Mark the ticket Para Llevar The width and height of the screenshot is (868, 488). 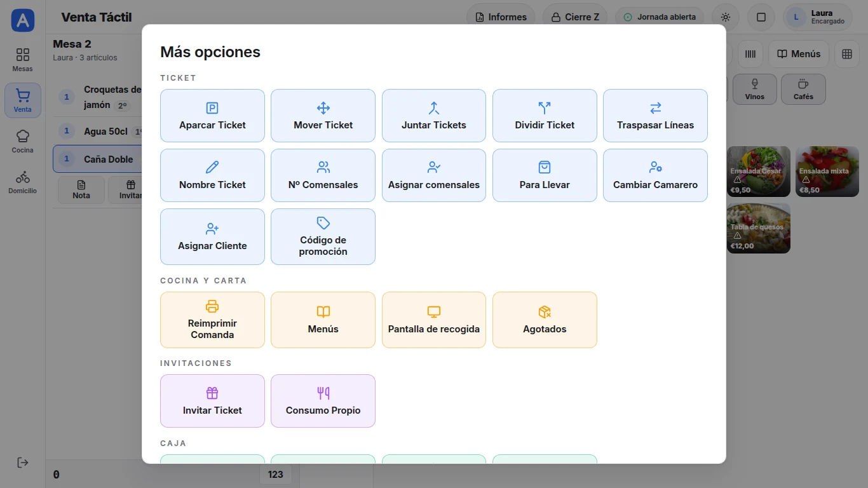pyautogui.click(x=545, y=175)
